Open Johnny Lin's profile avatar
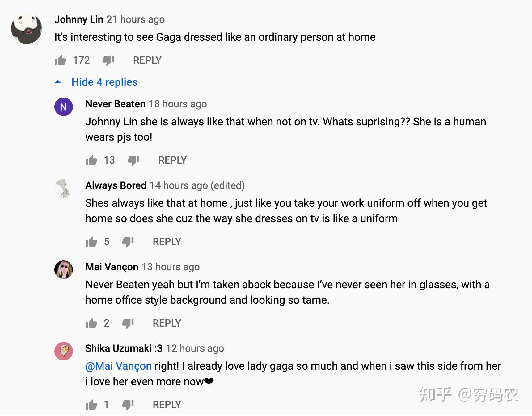 pyautogui.click(x=27, y=28)
